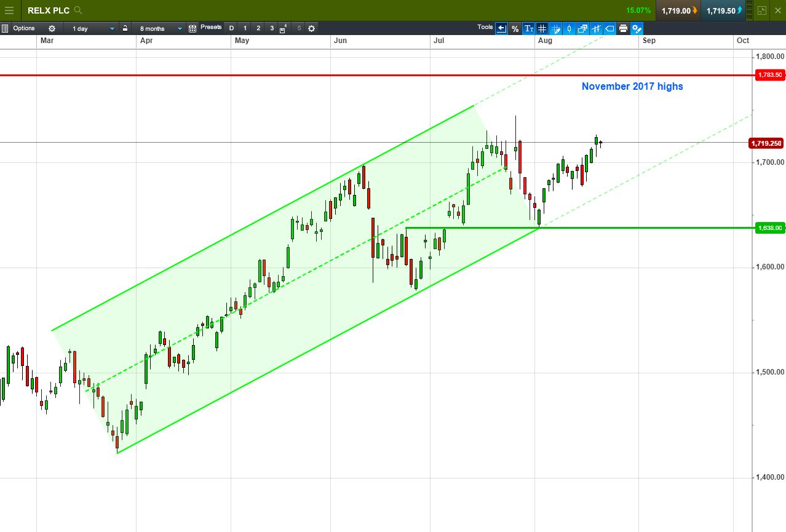
Task: Pop out the chart window
Action: point(762,10)
